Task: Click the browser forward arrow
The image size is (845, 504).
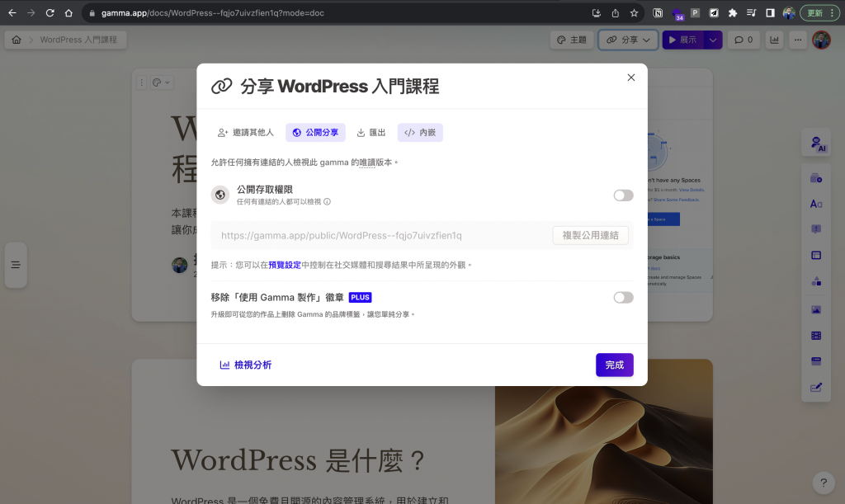Action: coord(31,13)
